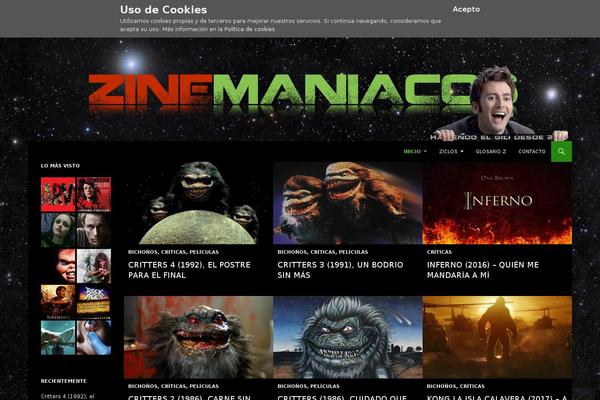Screen dimensions: 600x400
Task: Click the Kong Skull Island sunset image
Action: (x=497, y=337)
